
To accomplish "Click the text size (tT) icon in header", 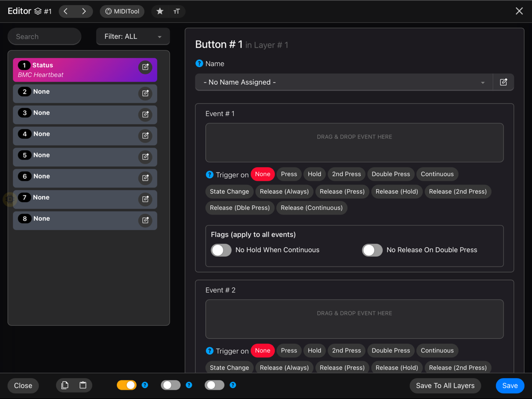I will click(x=176, y=10).
